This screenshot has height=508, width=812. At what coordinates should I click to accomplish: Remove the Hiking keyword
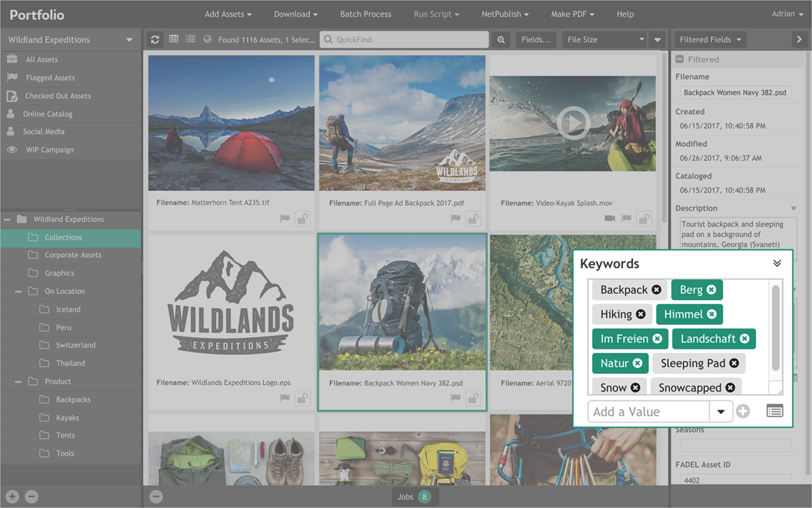[641, 314]
